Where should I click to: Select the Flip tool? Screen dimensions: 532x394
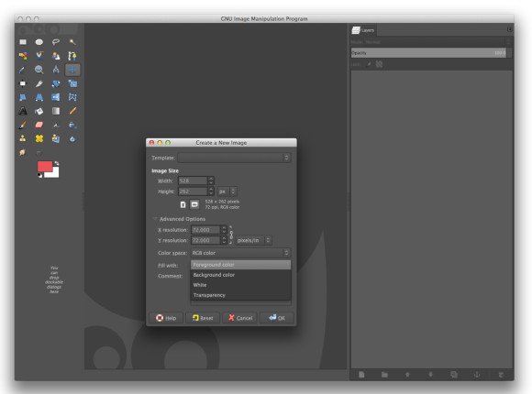[x=56, y=97]
